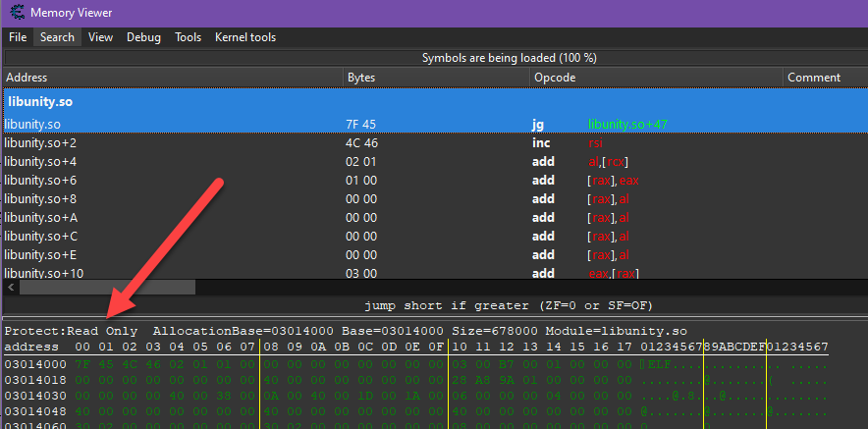Click the green libunity.so+47 jump target
868x429 pixels.
coord(627,125)
